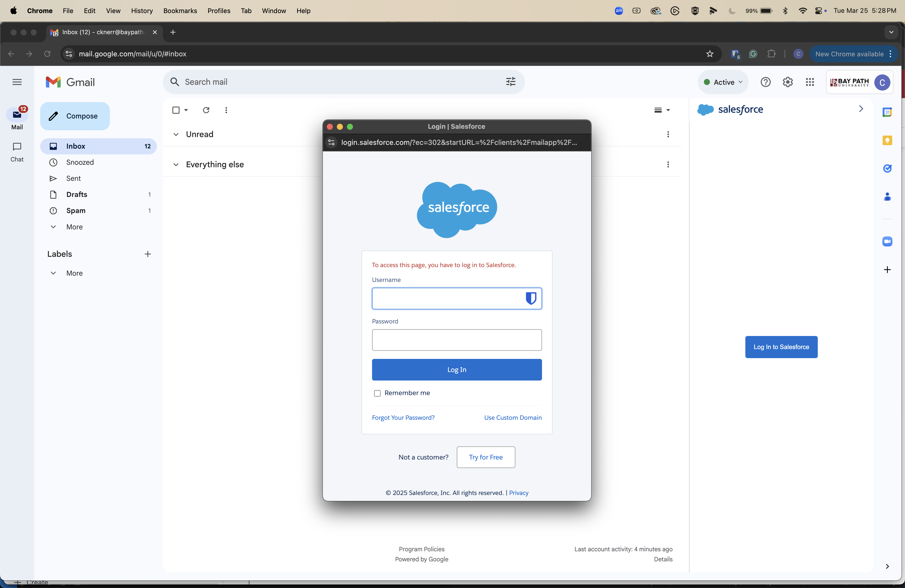
Task: Click the Log In to Salesforce button
Action: click(x=781, y=347)
